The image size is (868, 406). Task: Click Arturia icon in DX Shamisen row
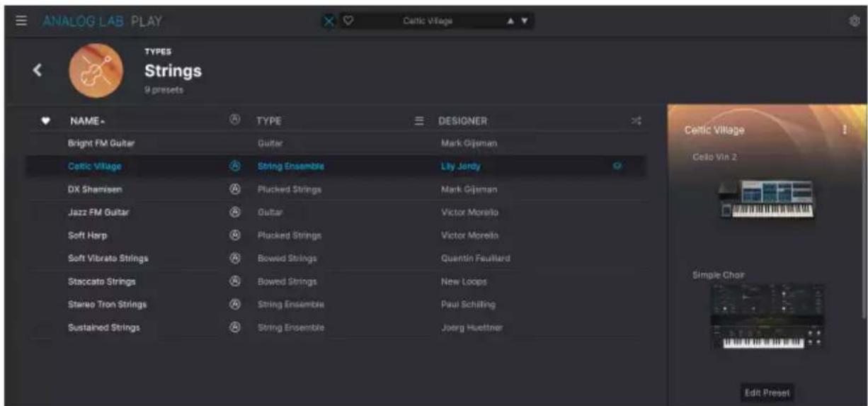point(236,190)
